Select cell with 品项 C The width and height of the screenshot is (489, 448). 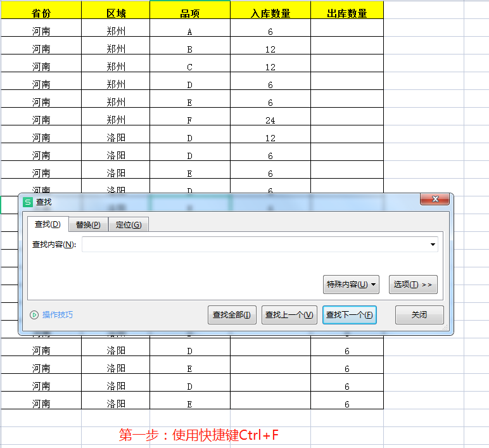click(x=190, y=63)
